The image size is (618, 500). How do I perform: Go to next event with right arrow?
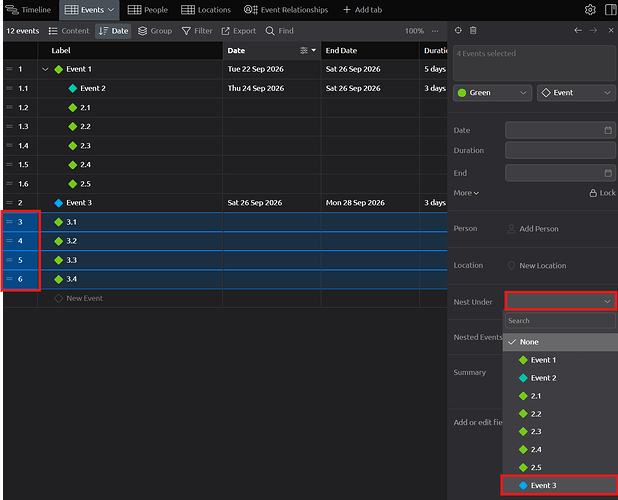(593, 30)
